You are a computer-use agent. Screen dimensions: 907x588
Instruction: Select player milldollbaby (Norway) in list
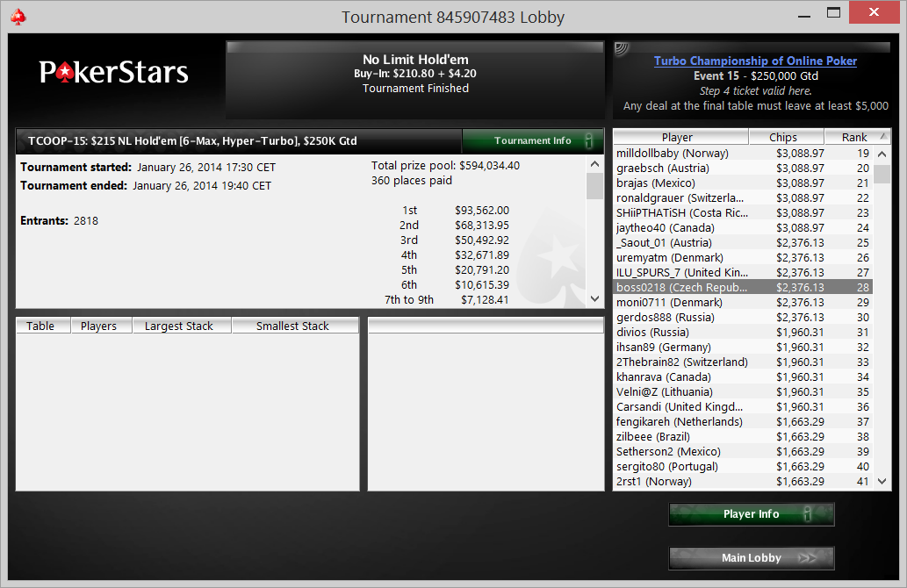click(x=743, y=154)
